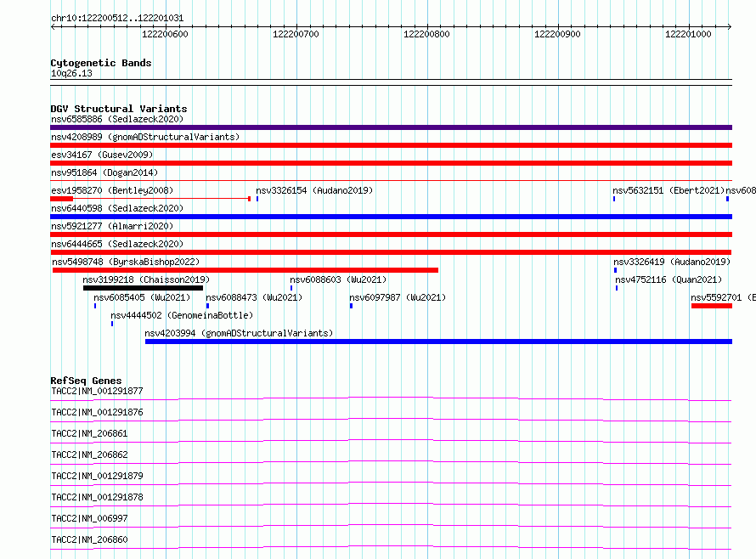756x559 pixels.
Task: Click the blue nsv3326419 marker
Action: point(615,270)
